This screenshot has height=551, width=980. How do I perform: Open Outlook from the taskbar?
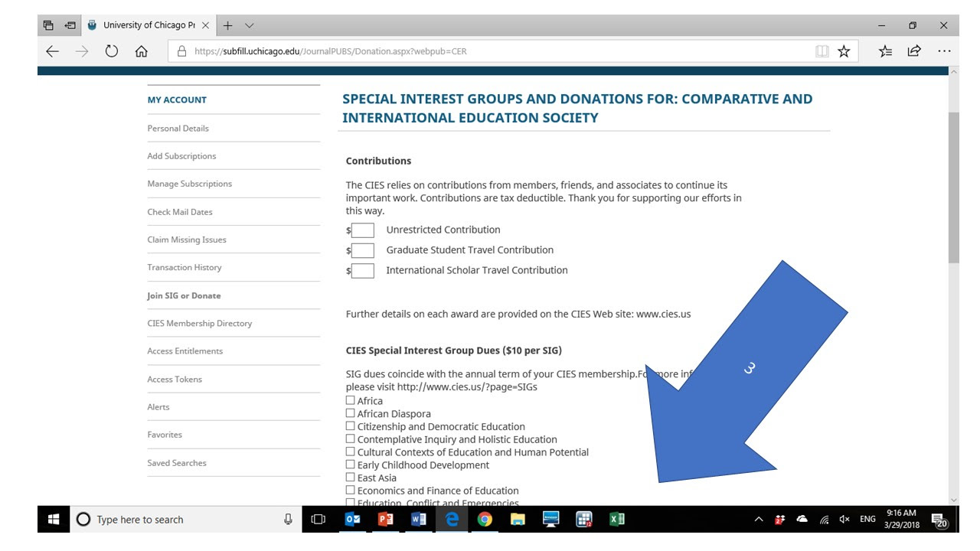[x=353, y=520]
